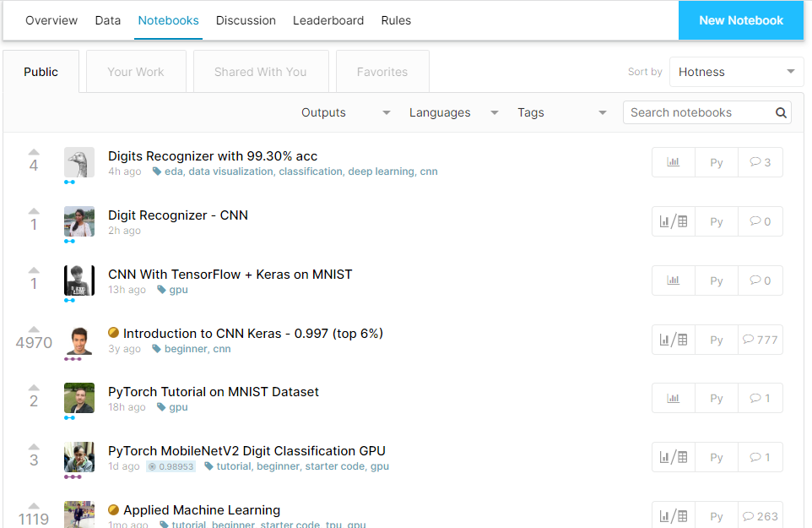Screen dimensions: 812x528
Task: Open the 3 comments icon on top notebook
Action: [x=760, y=161]
